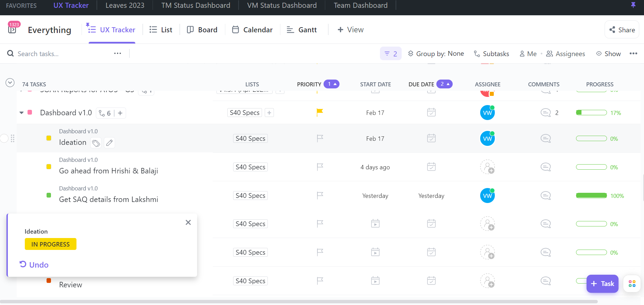Toggle the Me filter
Viewport: 644px width, 305px height.
[528, 54]
